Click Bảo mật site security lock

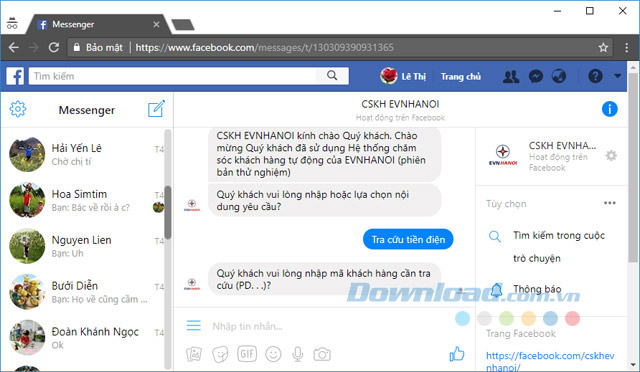coord(98,47)
